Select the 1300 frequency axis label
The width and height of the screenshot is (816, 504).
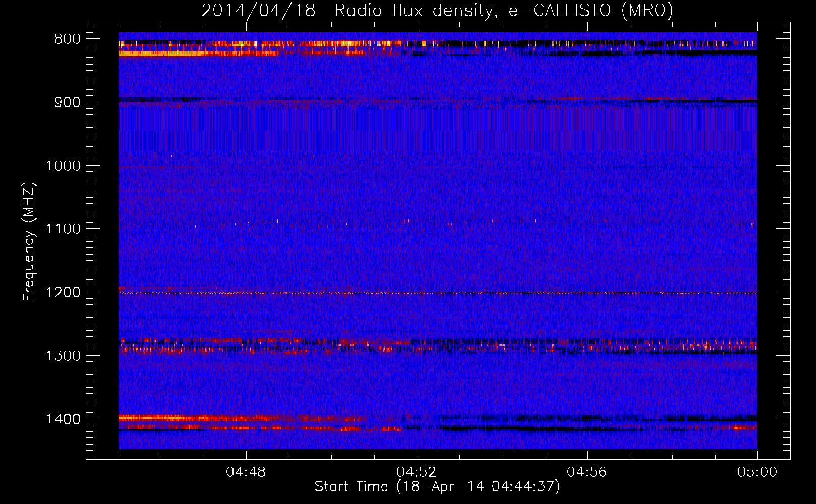[x=63, y=356]
